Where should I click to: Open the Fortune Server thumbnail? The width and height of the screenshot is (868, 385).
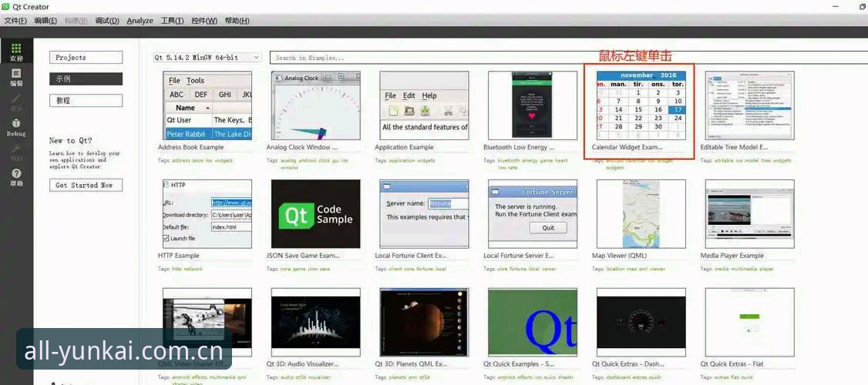point(533,213)
